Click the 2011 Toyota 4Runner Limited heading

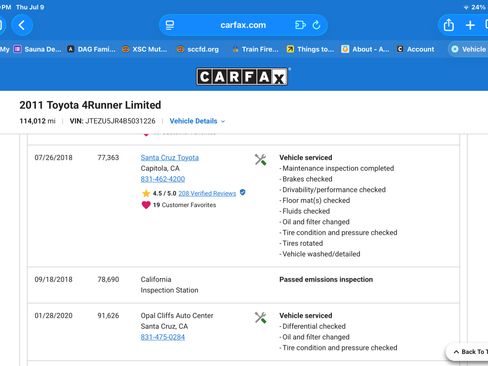click(x=90, y=105)
